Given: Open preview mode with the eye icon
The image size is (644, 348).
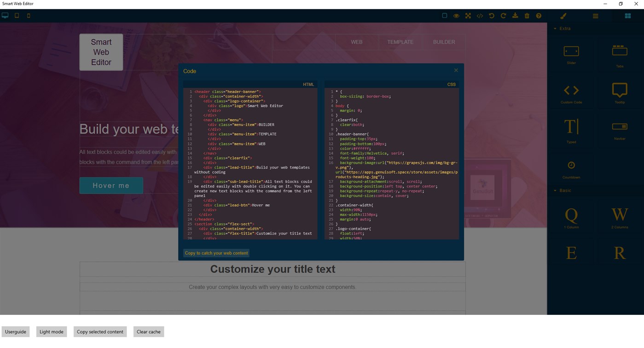Looking at the screenshot, I should tap(456, 15).
